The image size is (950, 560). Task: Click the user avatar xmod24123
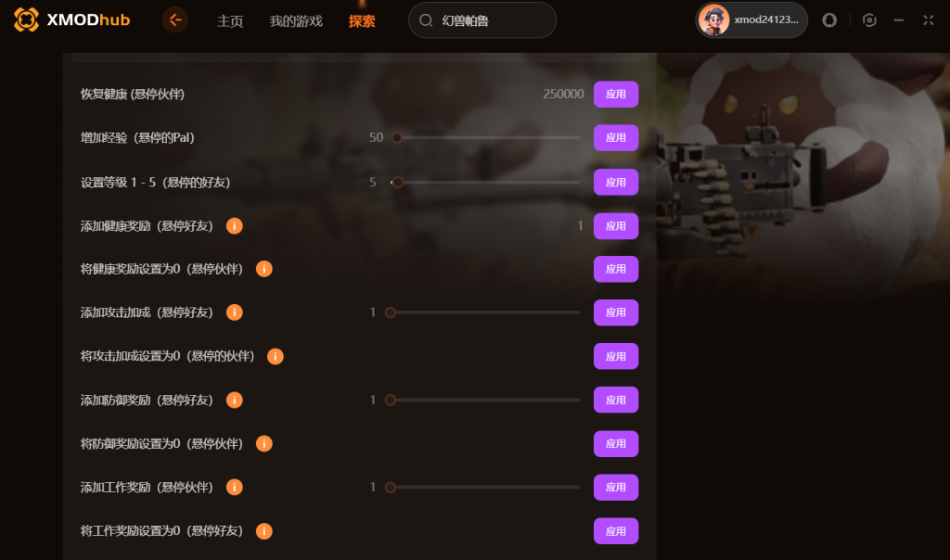coord(713,20)
